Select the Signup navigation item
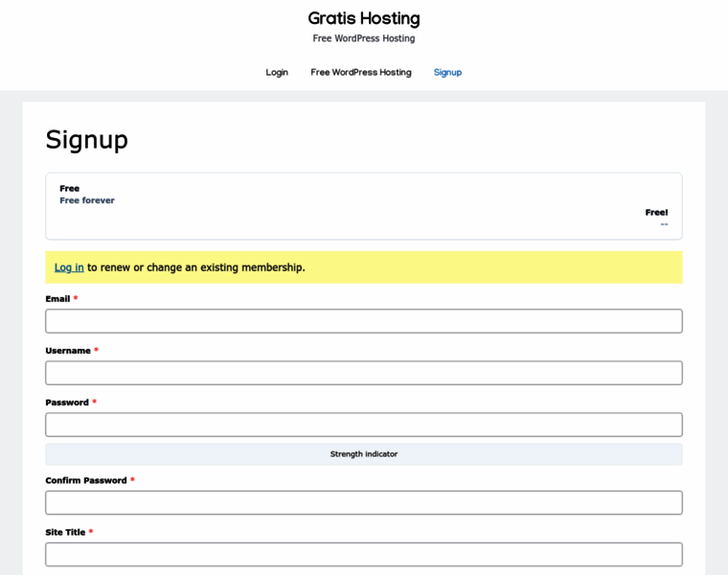The height and width of the screenshot is (575, 728). point(447,72)
